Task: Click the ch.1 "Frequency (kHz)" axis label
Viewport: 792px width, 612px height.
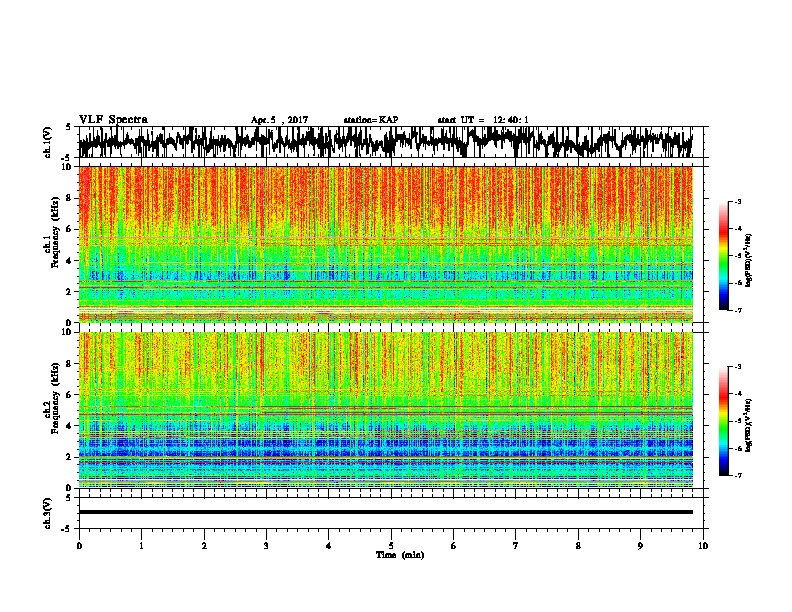Action: (56, 232)
